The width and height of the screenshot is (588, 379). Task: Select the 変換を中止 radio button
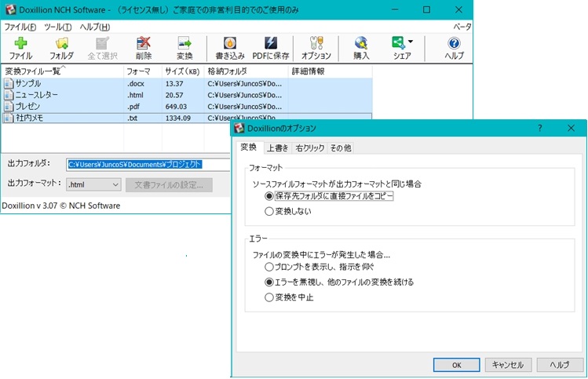tap(268, 297)
